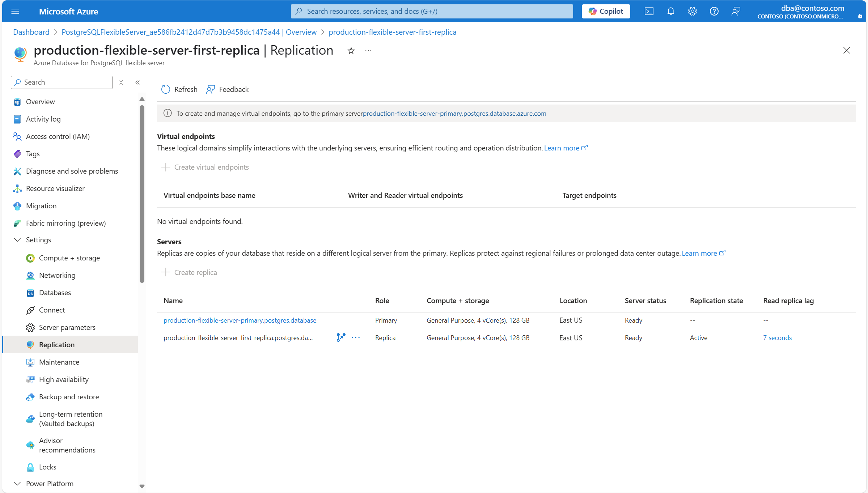The image size is (868, 493).
Task: Open Diagnose and solve problems
Action: (x=72, y=171)
